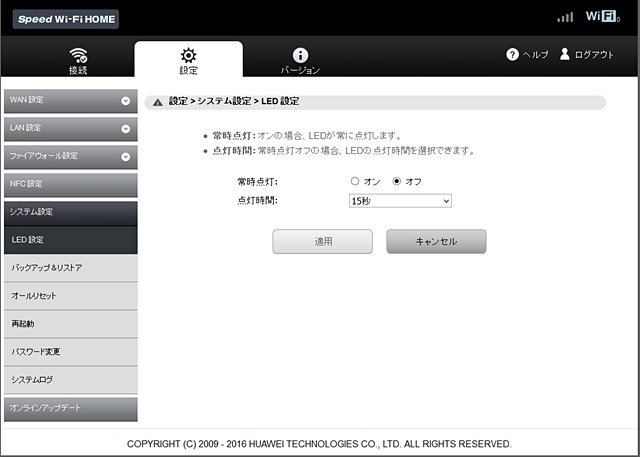The image size is (640, 457).
Task: Click the 設定 > システム設定 > LED設定 breadcrumb
Action: point(234,101)
